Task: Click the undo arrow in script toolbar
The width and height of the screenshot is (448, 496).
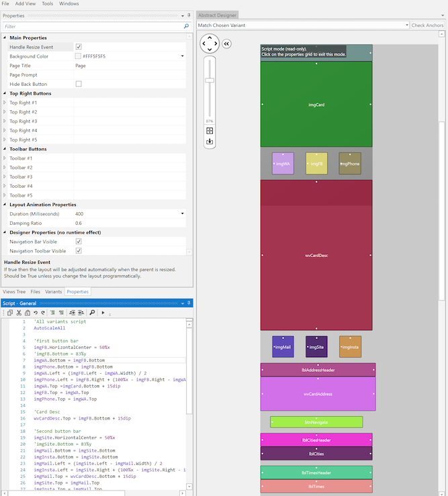Action: tap(35, 313)
